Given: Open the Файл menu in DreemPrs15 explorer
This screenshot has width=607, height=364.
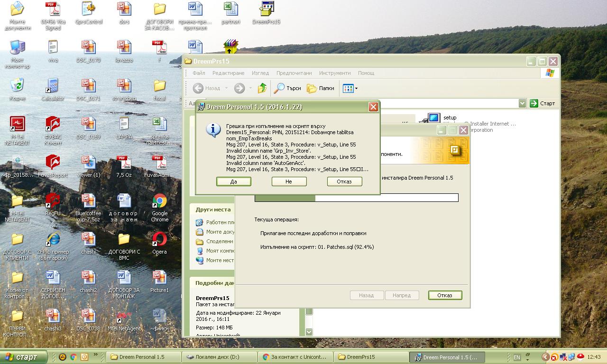Looking at the screenshot, I should 199,73.
